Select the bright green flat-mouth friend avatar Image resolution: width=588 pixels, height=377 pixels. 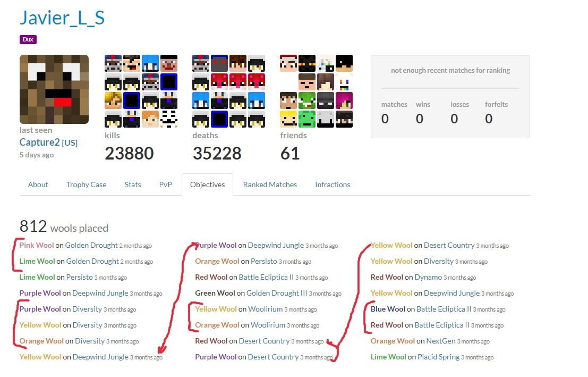click(307, 119)
